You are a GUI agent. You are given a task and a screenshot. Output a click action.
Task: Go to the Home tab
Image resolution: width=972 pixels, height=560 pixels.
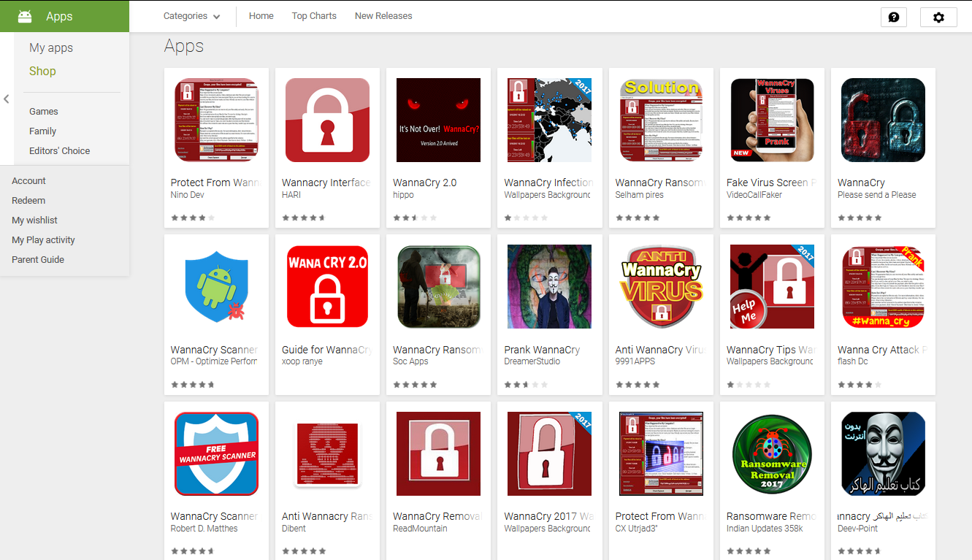[261, 16]
